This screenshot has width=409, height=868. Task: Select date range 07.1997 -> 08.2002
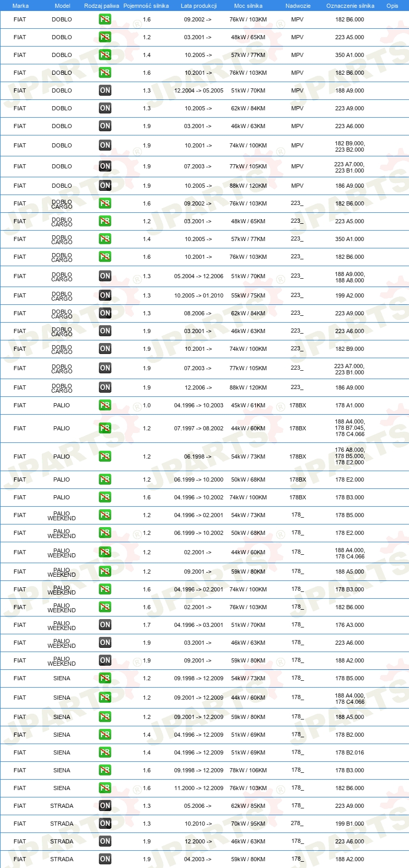tap(199, 428)
